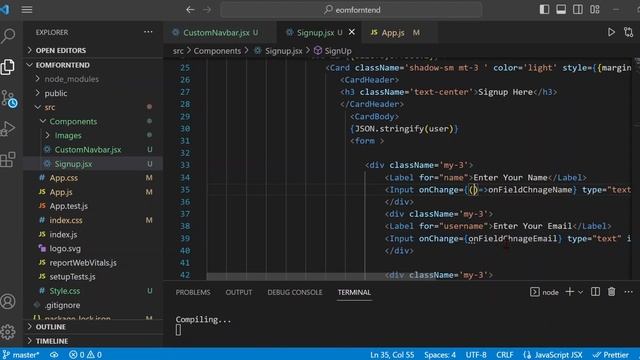640x360 pixels.
Task: Open .gitignore in the file tree
Action: [62, 305]
